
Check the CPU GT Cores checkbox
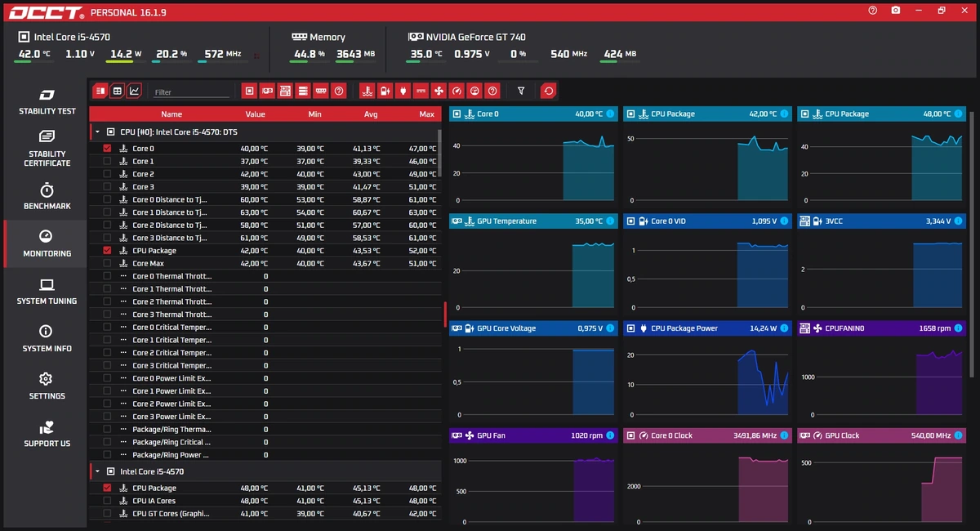click(107, 514)
